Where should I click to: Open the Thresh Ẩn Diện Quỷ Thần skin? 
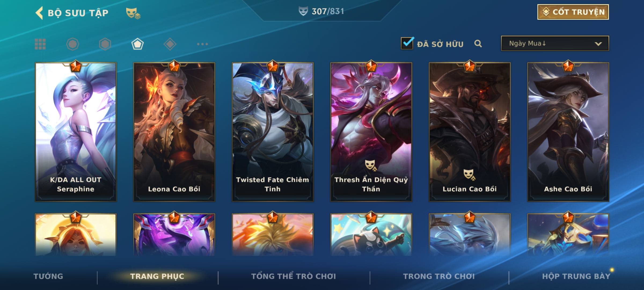(x=371, y=132)
